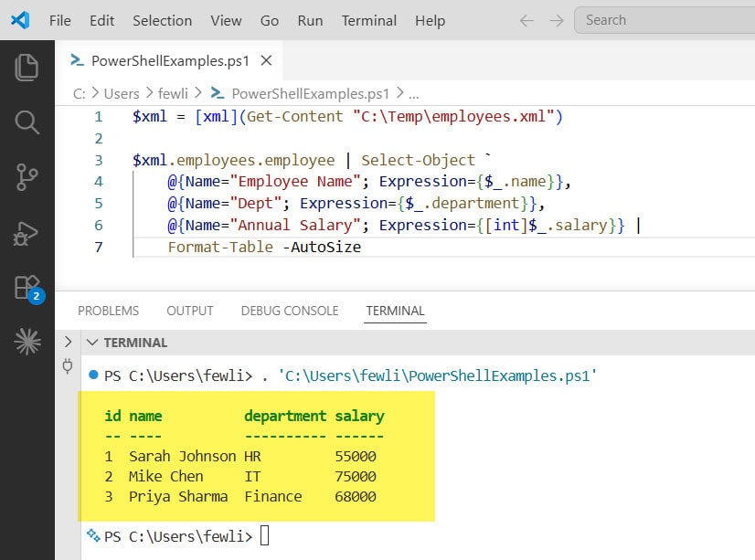Click the blue command status dot in terminal
This screenshot has width=755, height=560.
pos(93,375)
